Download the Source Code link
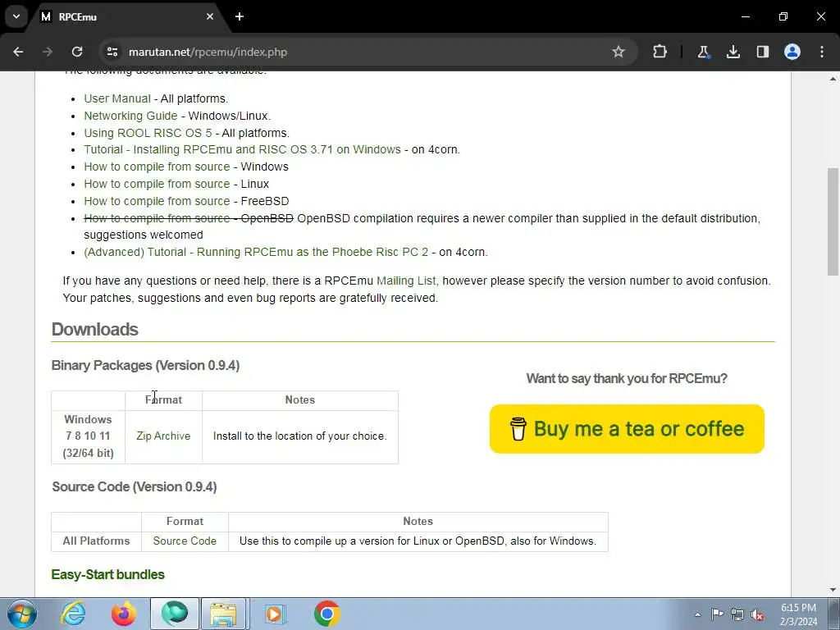Screen dimensions: 840x630 point(185,541)
